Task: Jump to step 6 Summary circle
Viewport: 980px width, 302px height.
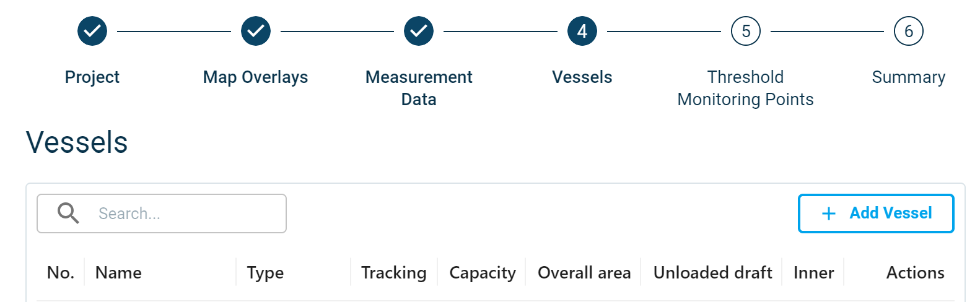Action: [x=909, y=31]
